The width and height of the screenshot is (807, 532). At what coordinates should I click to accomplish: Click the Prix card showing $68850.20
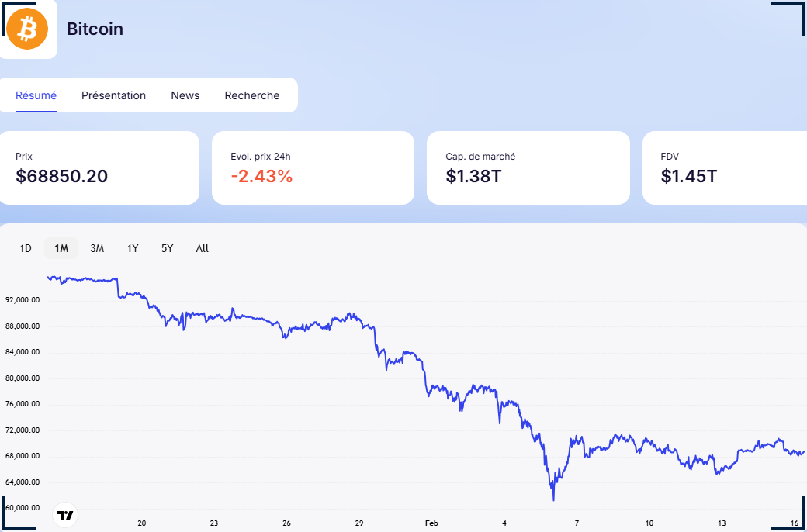(99, 168)
